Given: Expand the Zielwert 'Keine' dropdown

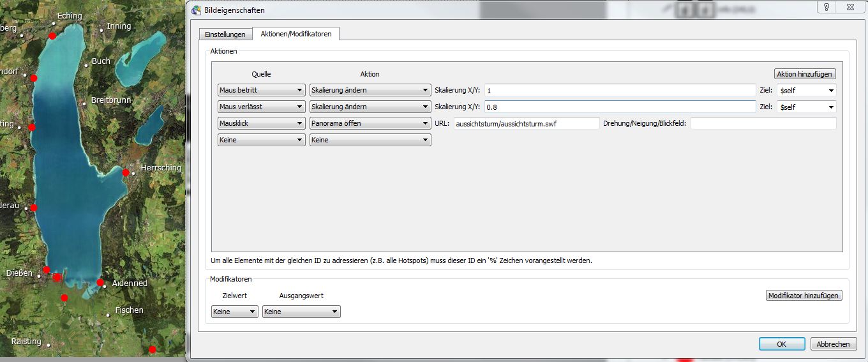Looking at the screenshot, I should click(234, 312).
